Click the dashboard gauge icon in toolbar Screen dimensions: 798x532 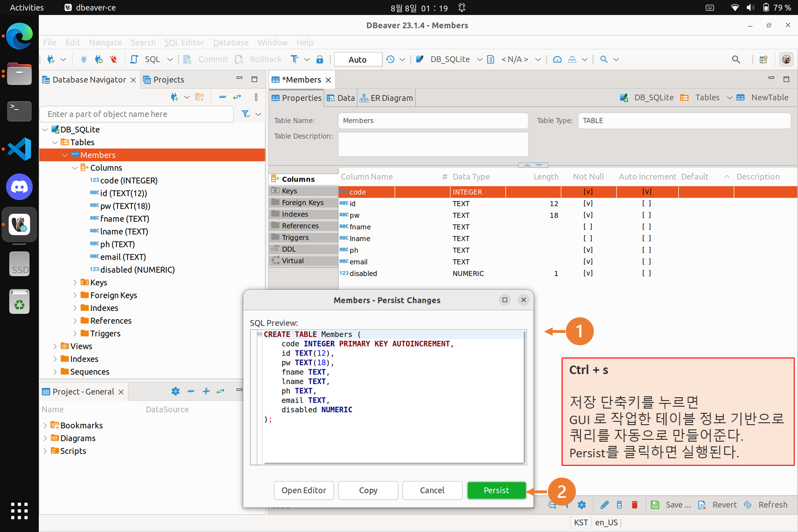tap(557, 59)
